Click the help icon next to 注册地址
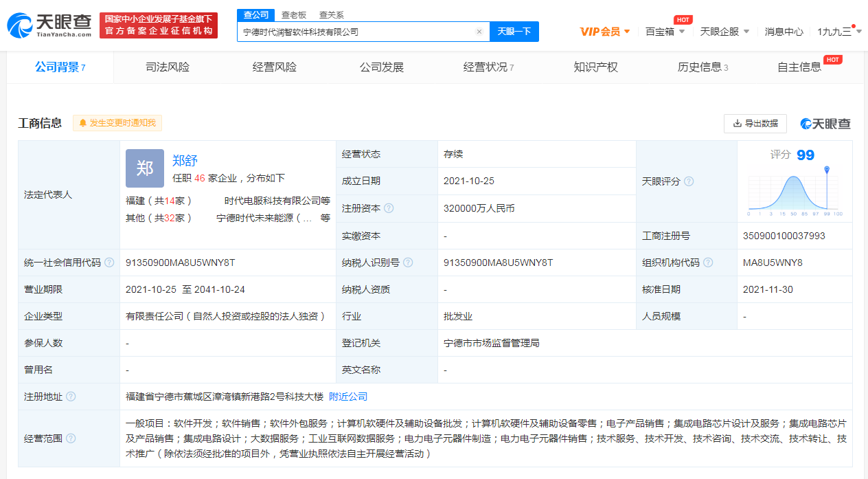Screen dimensions: 868x479 pos(71,397)
